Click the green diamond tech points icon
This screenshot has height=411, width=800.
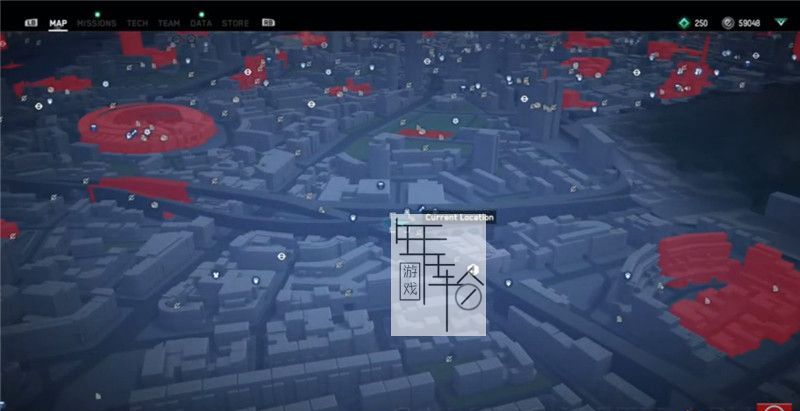tap(684, 23)
